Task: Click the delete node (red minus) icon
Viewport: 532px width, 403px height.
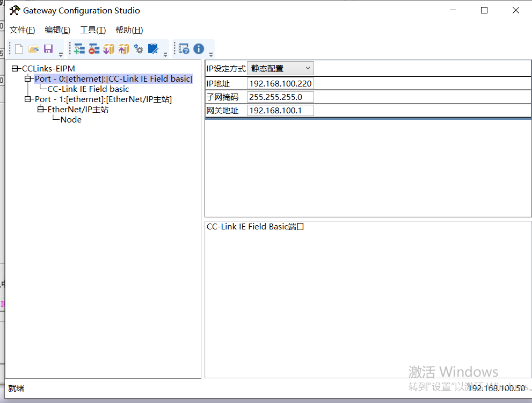Action: (x=94, y=49)
